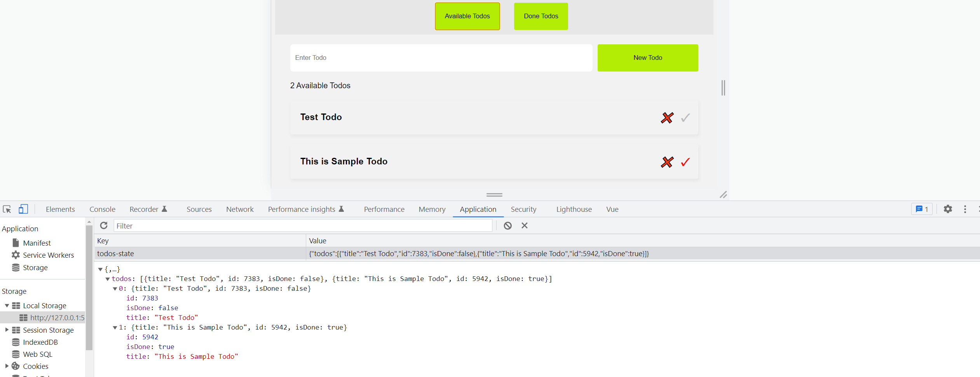The image size is (980, 377).
Task: Clear the storage filter with the X icon
Action: point(524,225)
